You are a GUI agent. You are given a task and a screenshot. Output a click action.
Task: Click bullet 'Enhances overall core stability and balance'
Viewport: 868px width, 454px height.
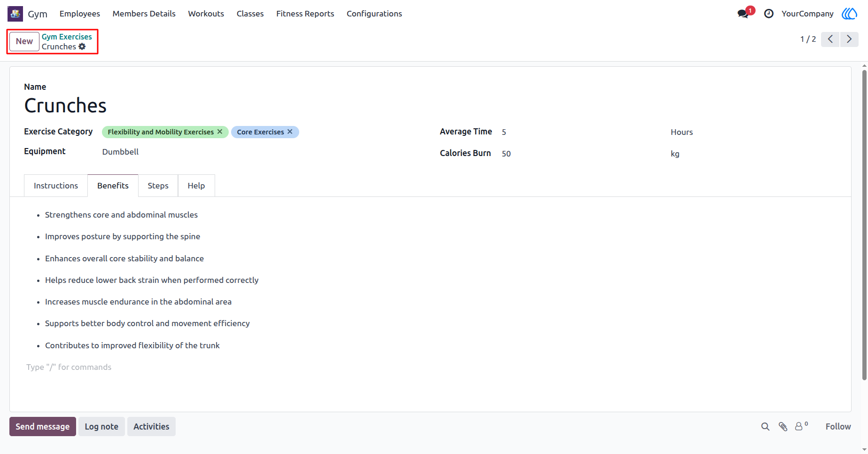(x=124, y=258)
